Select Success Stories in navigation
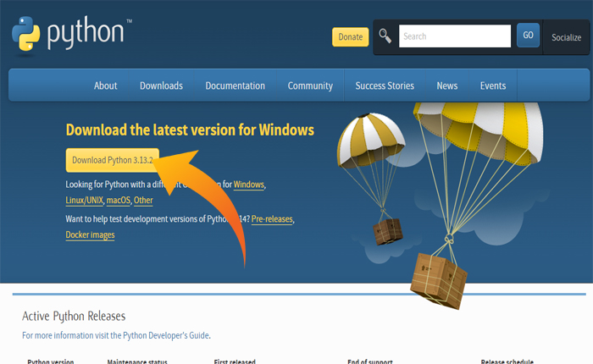 (385, 85)
